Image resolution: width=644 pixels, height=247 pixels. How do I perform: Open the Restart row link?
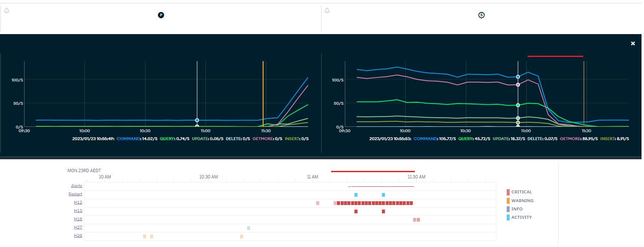75,194
